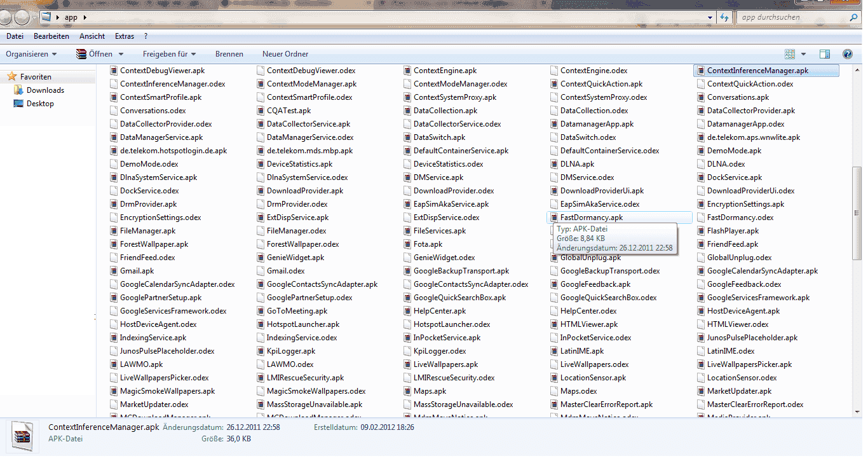Select file GoogleQuickSearchBox.apk
This screenshot has width=868, height=463.
[459, 298]
